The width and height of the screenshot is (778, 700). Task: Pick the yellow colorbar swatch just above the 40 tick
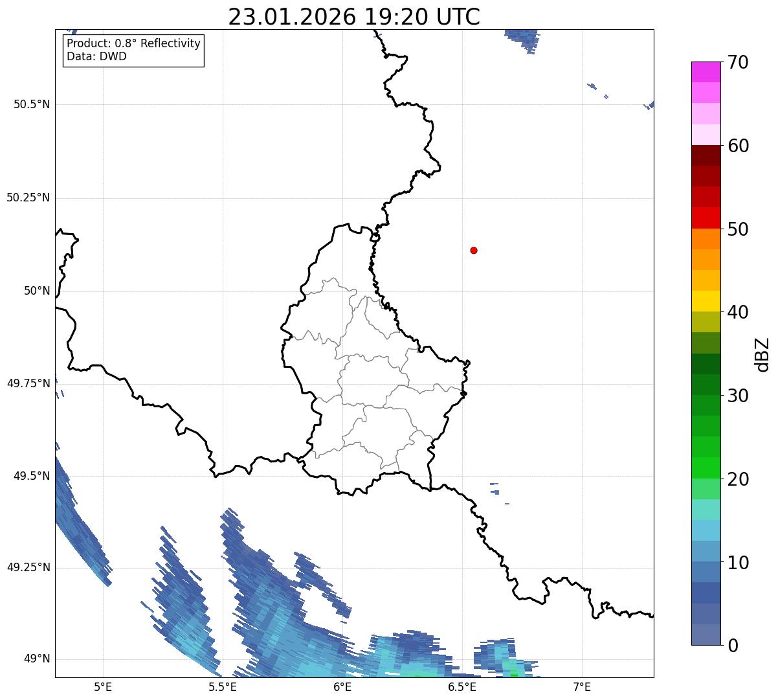(706, 302)
